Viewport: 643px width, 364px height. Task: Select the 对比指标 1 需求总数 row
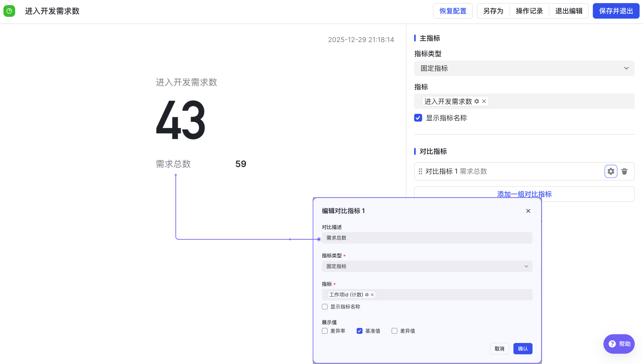tap(524, 171)
